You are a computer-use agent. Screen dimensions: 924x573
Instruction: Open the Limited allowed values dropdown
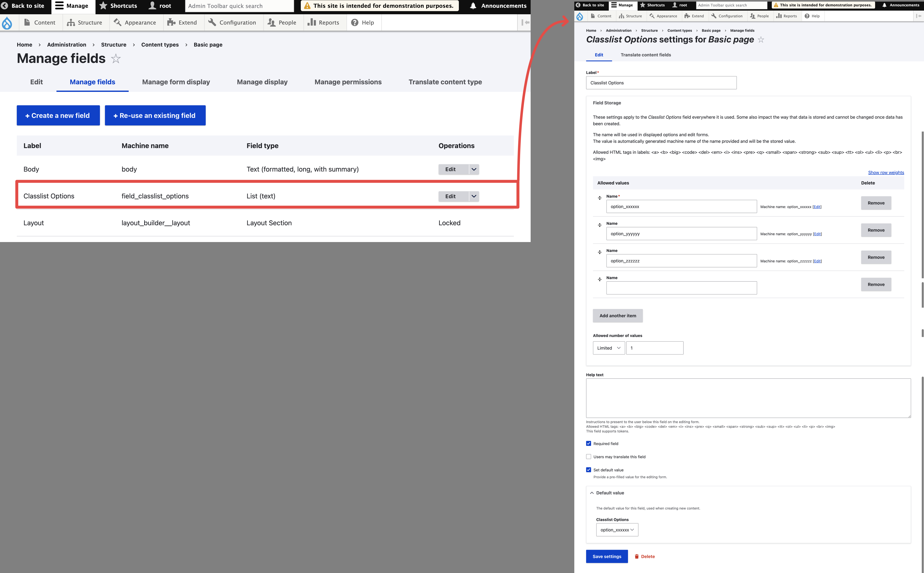point(609,348)
